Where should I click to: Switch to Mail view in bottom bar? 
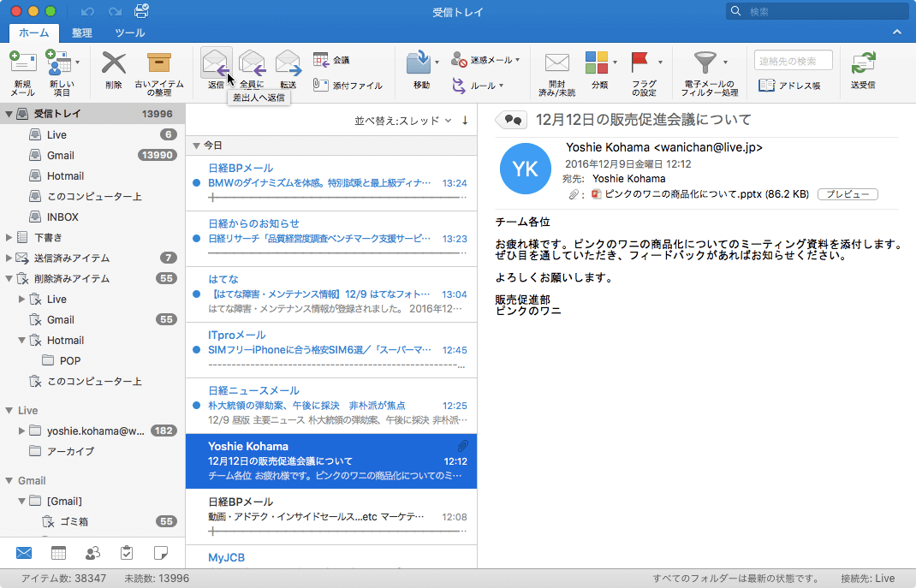tap(24, 552)
